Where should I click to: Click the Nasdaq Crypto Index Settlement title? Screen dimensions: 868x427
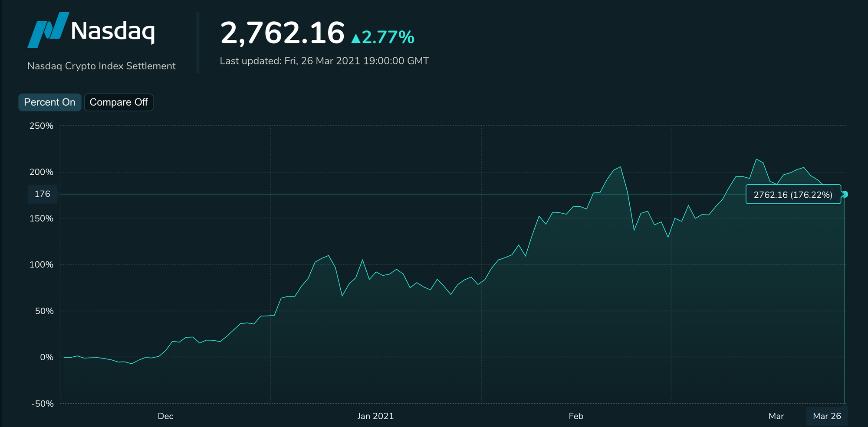[x=102, y=66]
